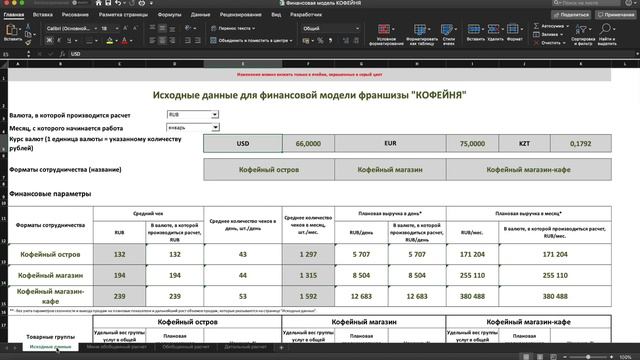
Task: Decrease font size with smaller A icon
Action: [135, 28]
